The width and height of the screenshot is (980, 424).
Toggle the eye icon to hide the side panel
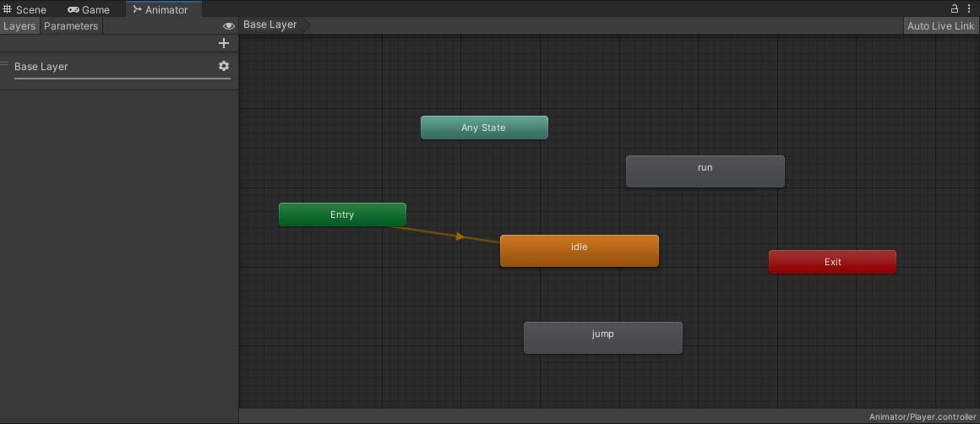point(228,26)
